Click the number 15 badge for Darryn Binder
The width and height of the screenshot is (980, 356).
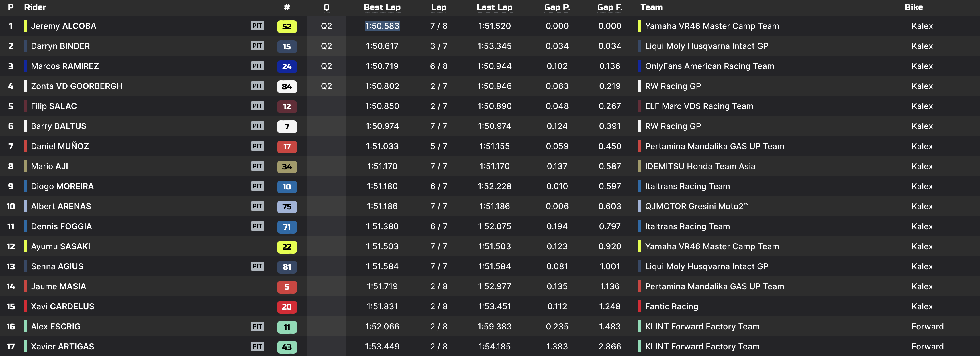pos(287,46)
